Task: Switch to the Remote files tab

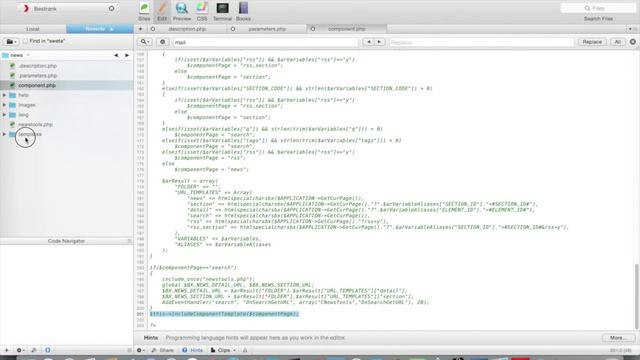Action: coord(100,29)
